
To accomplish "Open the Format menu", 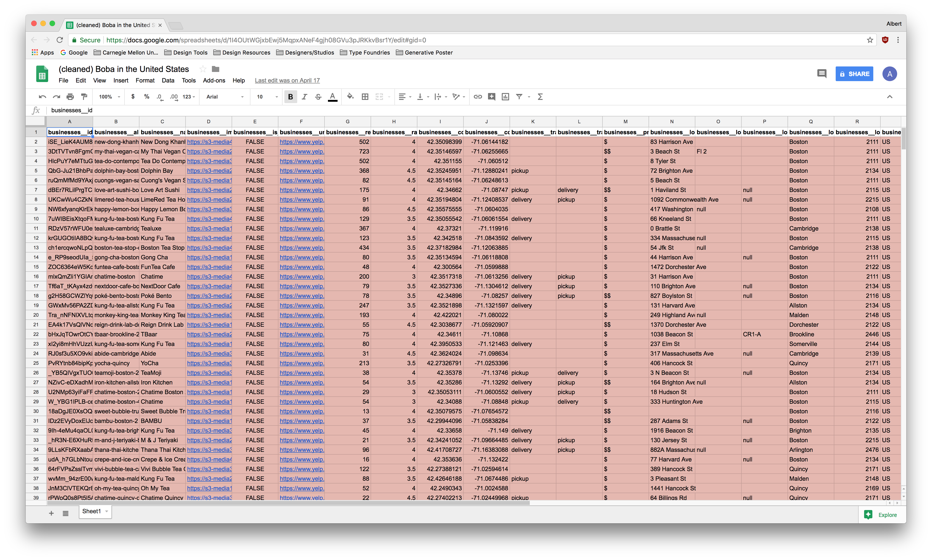I will [x=145, y=80].
